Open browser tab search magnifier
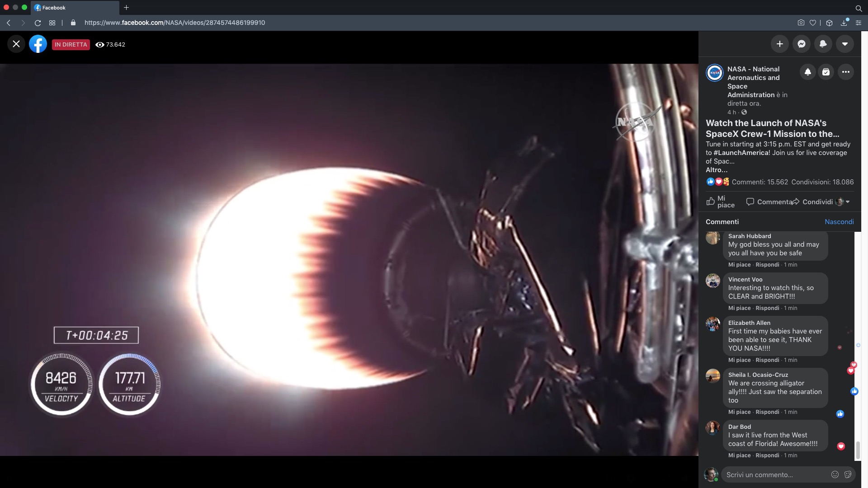868x488 pixels. 859,8
